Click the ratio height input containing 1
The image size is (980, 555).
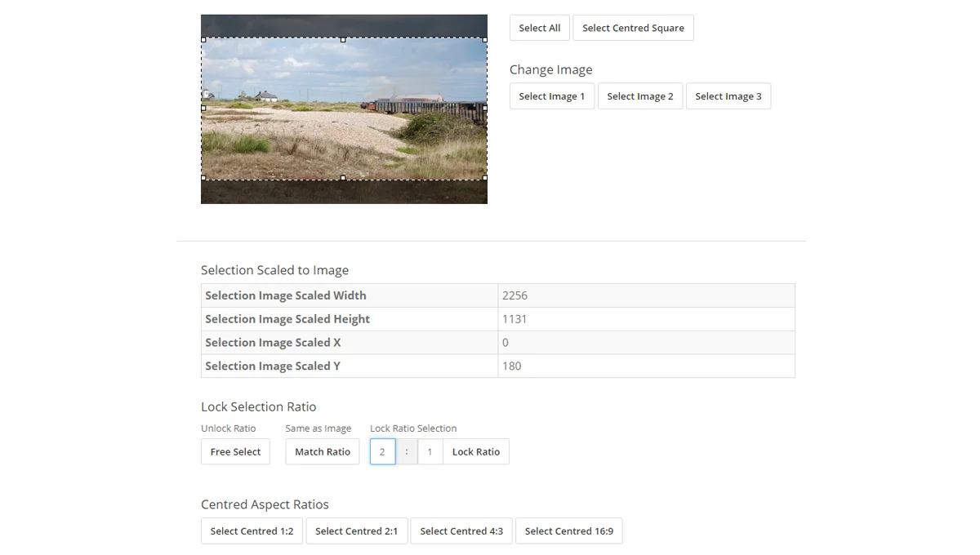430,452
